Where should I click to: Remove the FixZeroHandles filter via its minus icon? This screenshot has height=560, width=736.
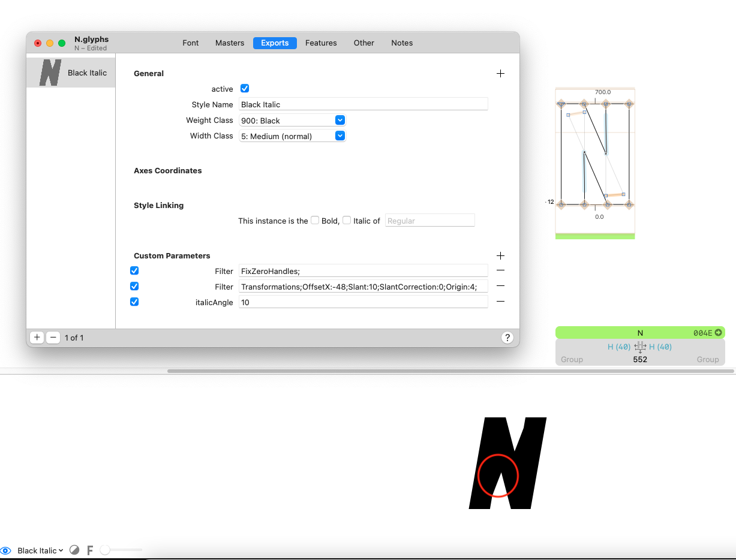tap(500, 270)
